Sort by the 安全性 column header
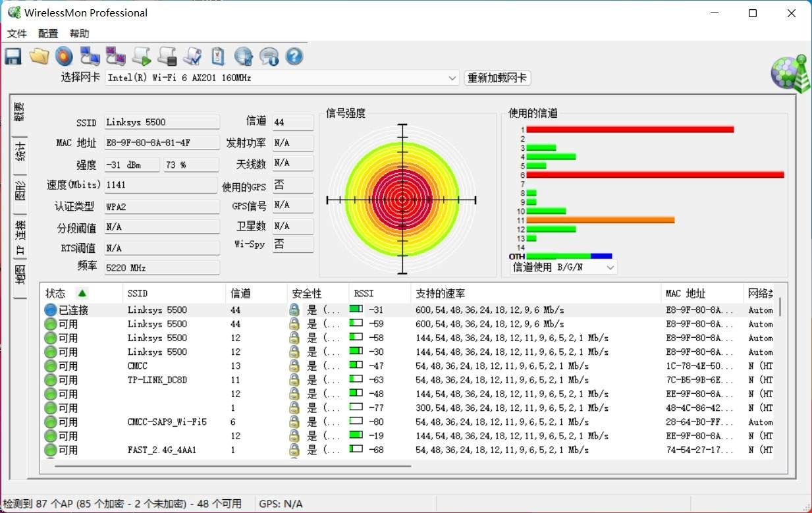Screen dimensions: 812x513 [318, 293]
